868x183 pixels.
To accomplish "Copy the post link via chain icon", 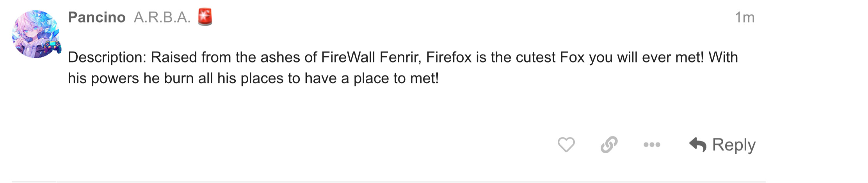I will click(609, 145).
